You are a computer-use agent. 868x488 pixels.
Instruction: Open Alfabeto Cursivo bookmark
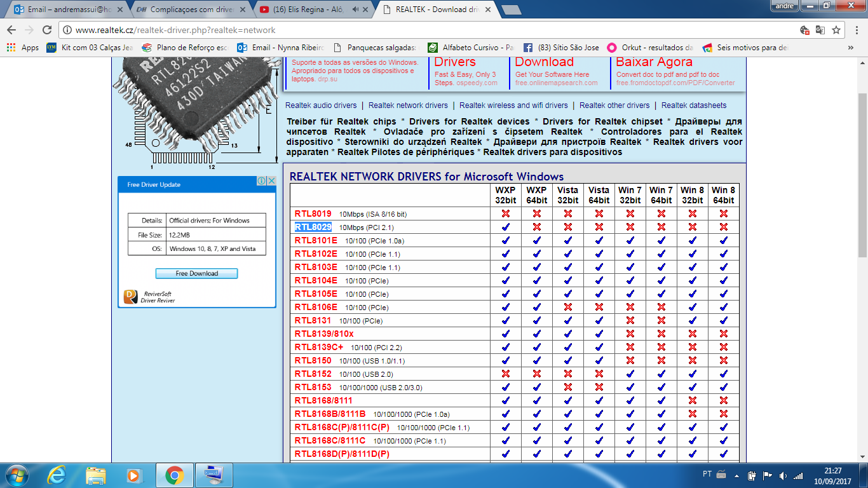(471, 48)
